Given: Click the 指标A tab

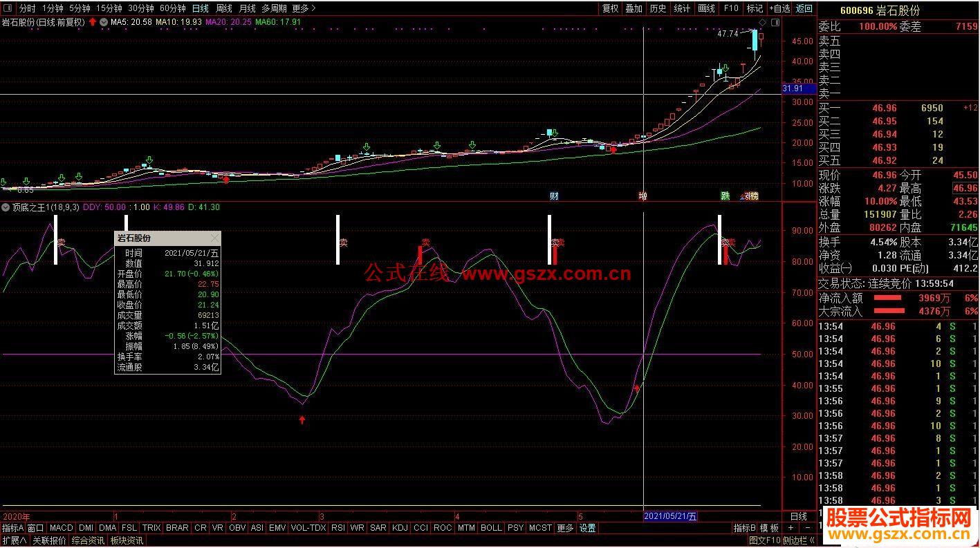Looking at the screenshot, I should tap(12, 528).
